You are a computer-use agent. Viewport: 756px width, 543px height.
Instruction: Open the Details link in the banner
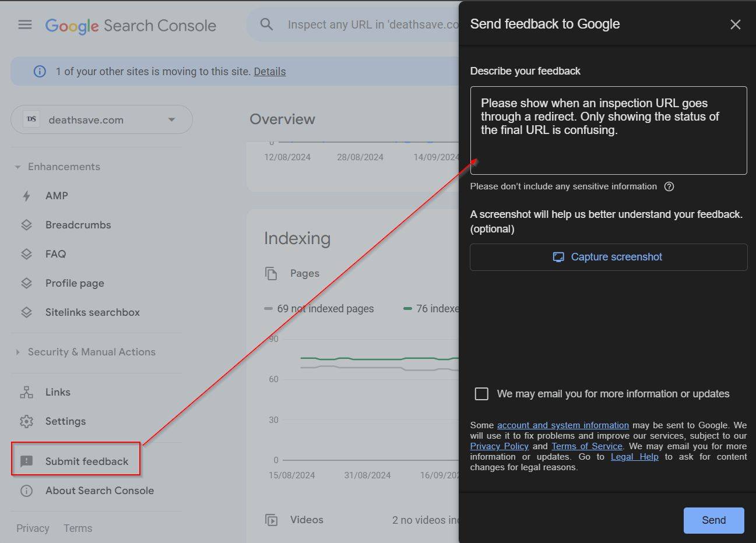tap(270, 72)
